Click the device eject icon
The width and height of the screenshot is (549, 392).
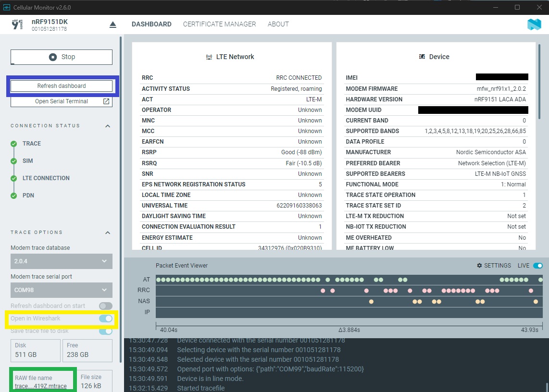(x=113, y=24)
